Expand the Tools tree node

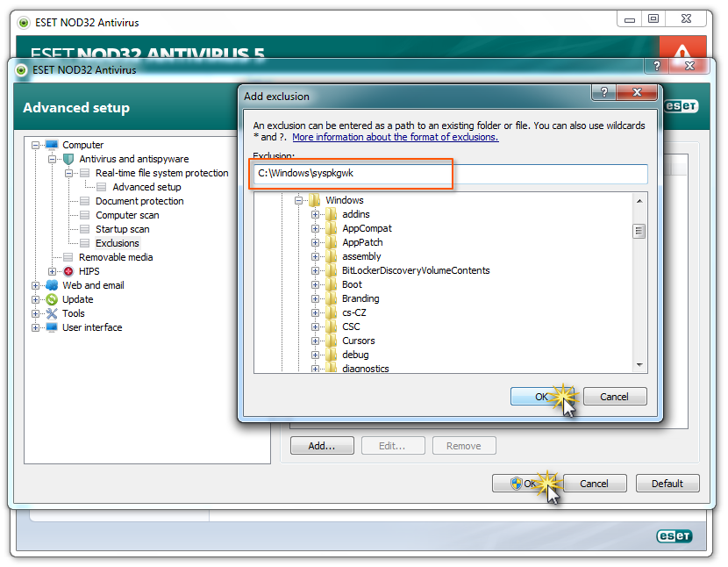pyautogui.click(x=35, y=313)
